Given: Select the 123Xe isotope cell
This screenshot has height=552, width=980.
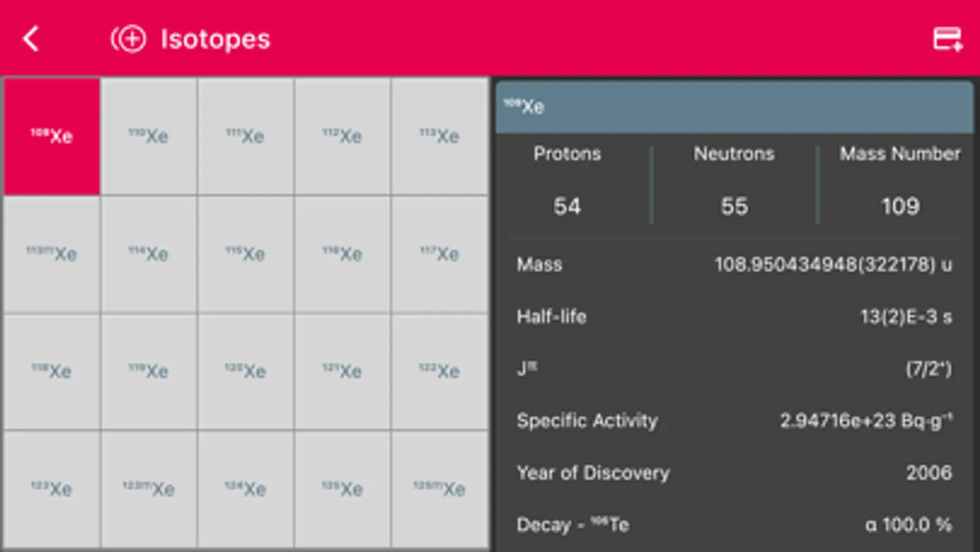Looking at the screenshot, I should click(x=51, y=489).
